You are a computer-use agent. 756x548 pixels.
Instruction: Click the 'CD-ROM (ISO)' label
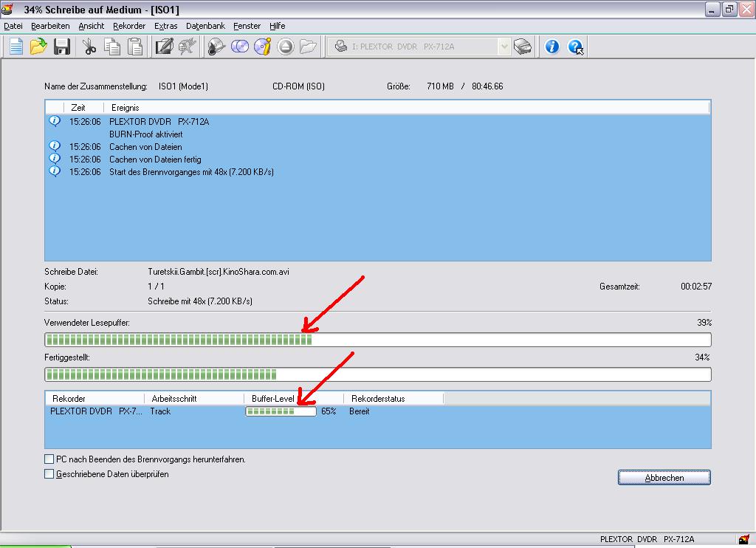pyautogui.click(x=298, y=86)
